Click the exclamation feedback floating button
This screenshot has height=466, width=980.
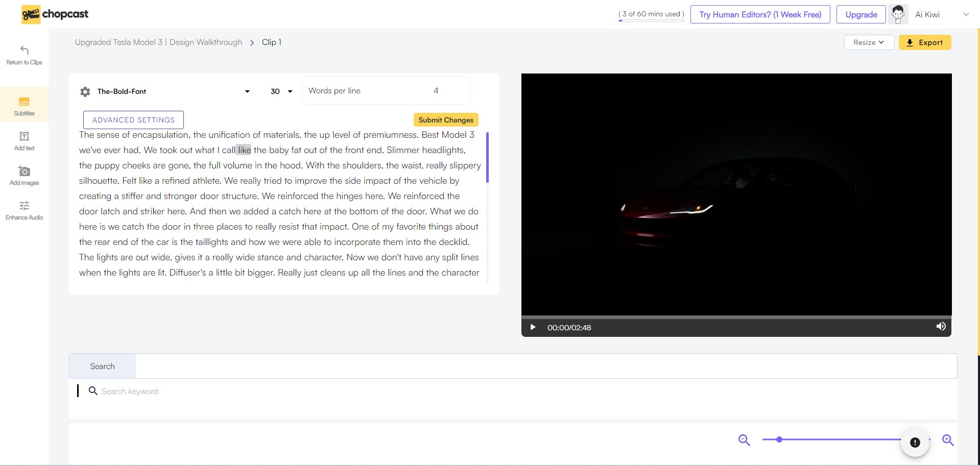915,443
